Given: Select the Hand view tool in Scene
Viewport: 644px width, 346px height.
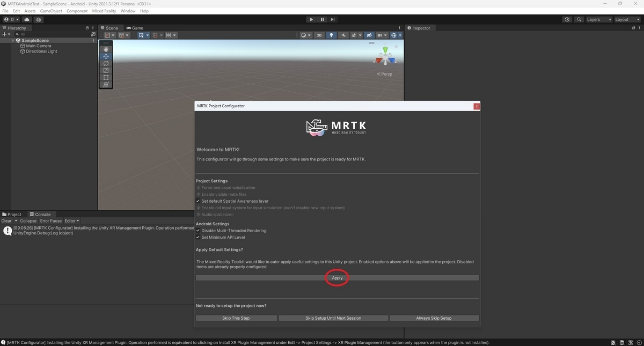Looking at the screenshot, I should tap(106, 49).
